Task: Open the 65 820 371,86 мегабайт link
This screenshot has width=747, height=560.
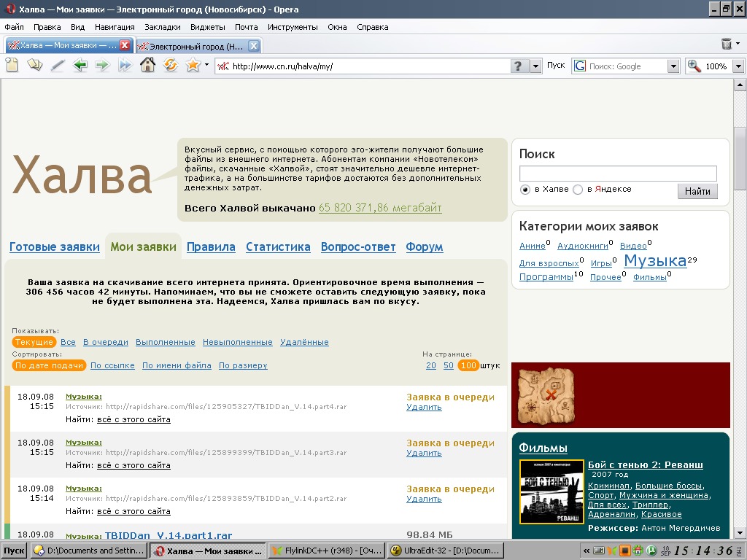Action: click(x=380, y=208)
